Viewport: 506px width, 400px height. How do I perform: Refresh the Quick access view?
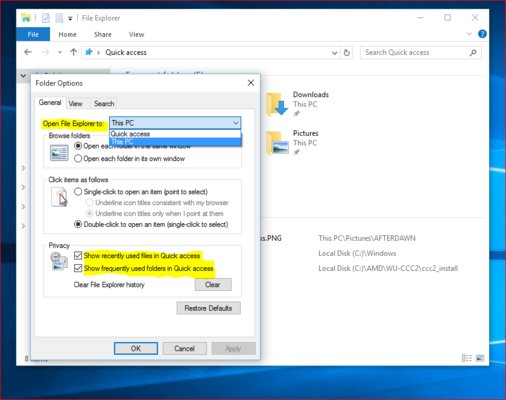[347, 53]
